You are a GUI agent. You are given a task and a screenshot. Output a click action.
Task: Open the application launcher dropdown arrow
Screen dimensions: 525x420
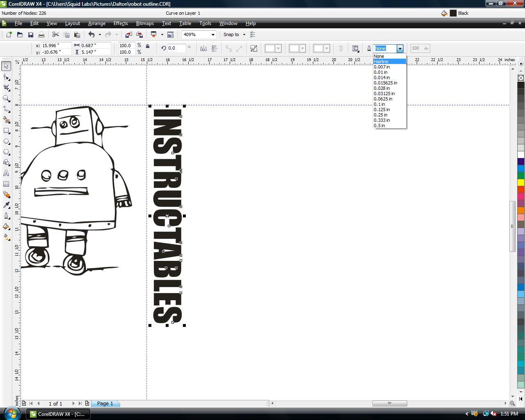[162, 35]
